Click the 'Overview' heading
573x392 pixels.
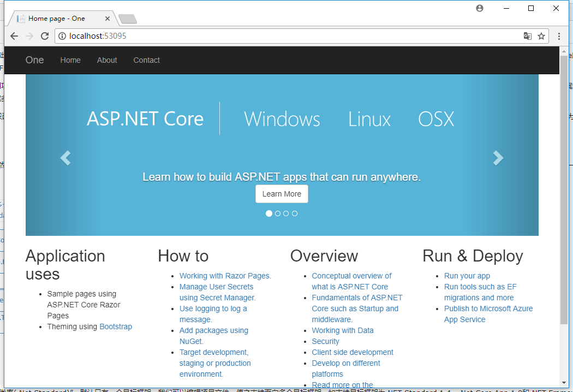point(324,256)
